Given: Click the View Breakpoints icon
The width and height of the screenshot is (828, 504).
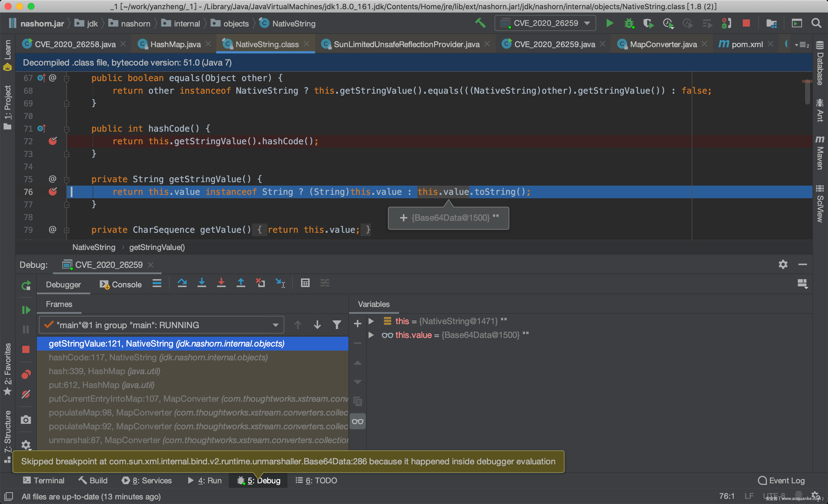Looking at the screenshot, I should 26,374.
